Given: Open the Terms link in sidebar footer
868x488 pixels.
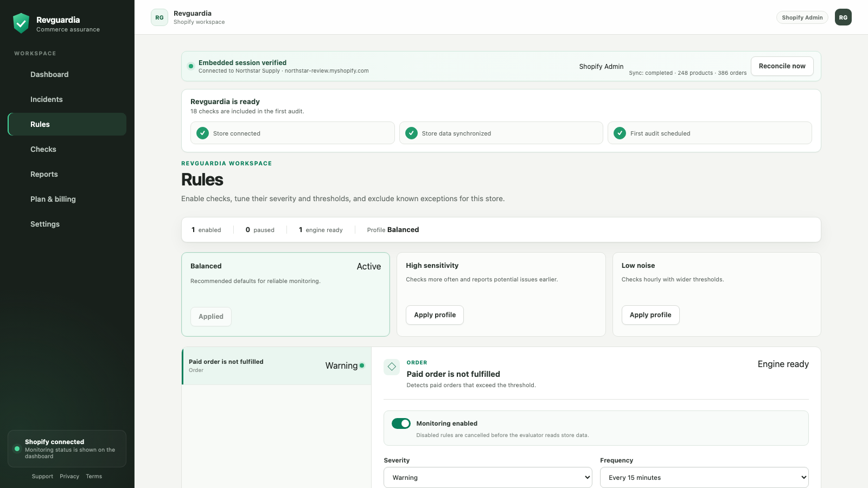Looking at the screenshot, I should [x=94, y=477].
